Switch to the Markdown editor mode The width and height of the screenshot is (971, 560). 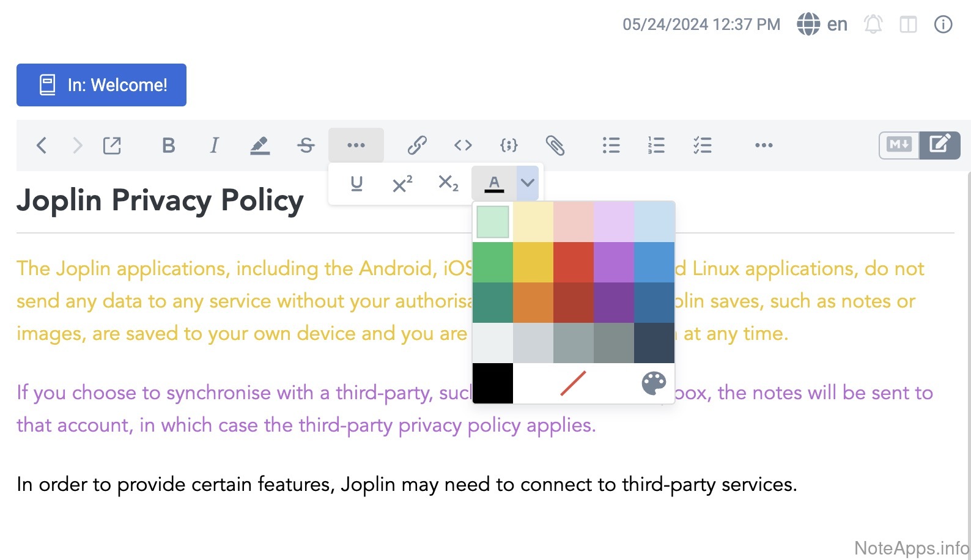899,145
